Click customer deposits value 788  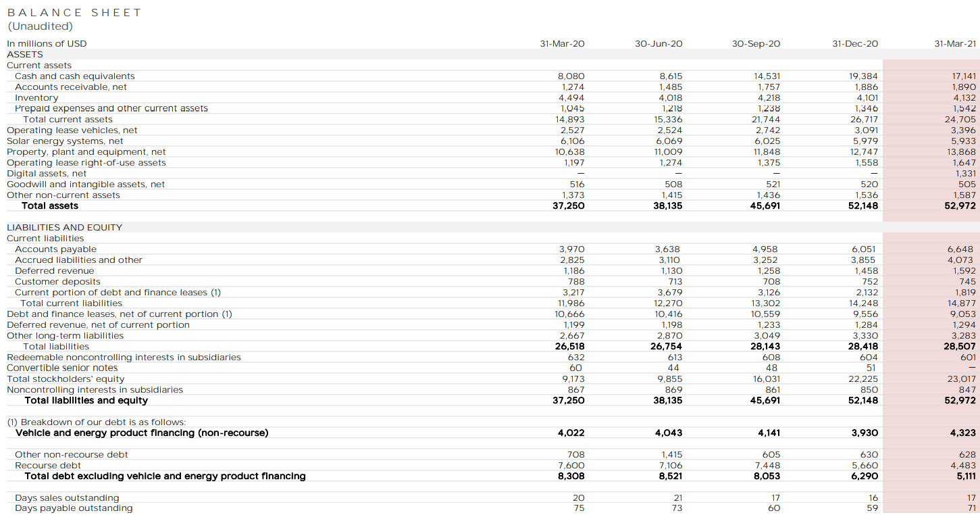pos(576,281)
